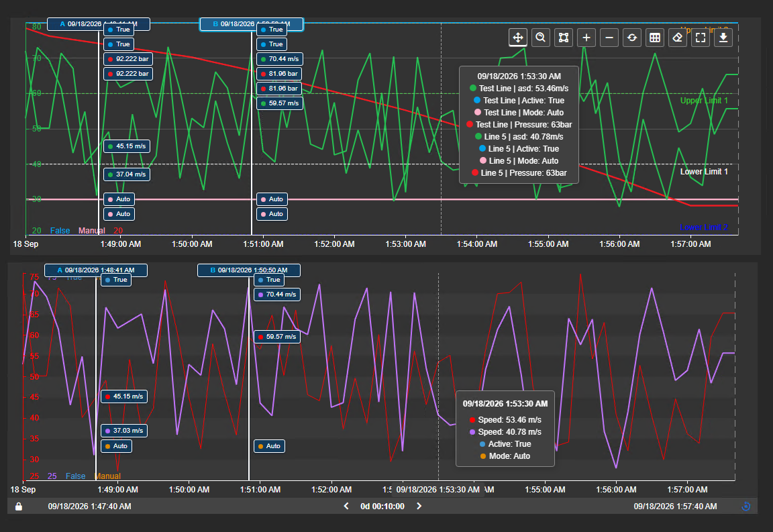Click start time 09/18/2026 1:47:40 AM
The height and width of the screenshot is (532, 773).
pos(90,507)
